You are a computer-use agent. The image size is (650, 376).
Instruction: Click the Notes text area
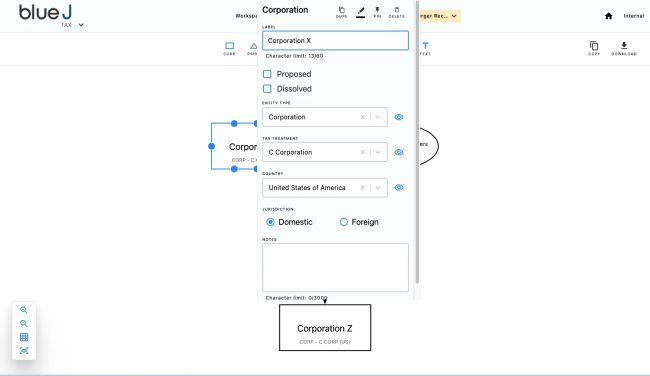point(335,267)
